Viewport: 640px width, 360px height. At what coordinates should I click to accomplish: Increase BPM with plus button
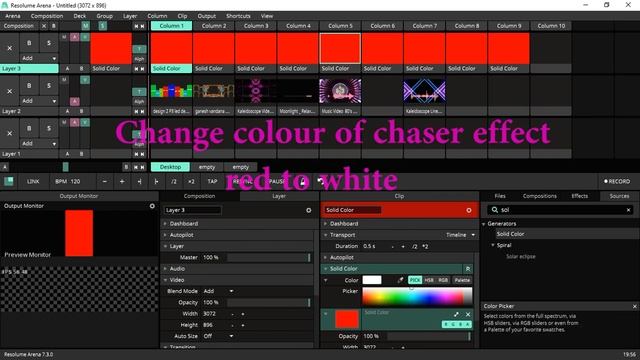point(122,181)
